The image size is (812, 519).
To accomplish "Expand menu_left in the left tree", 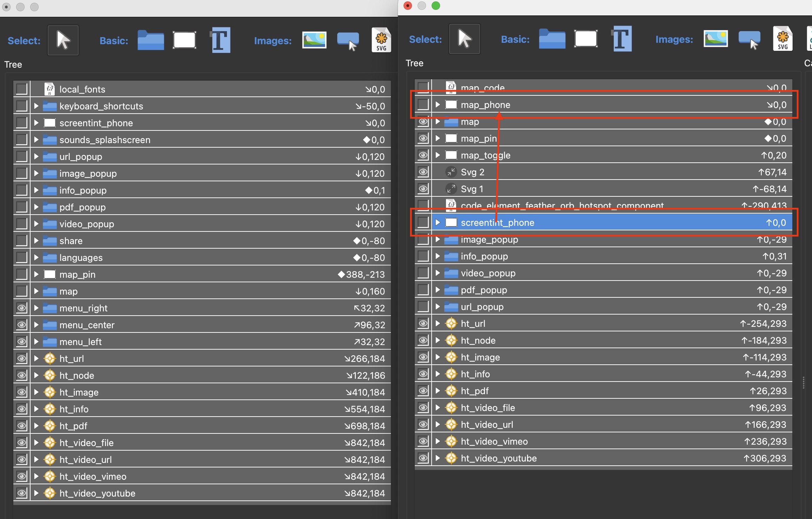I will click(36, 342).
